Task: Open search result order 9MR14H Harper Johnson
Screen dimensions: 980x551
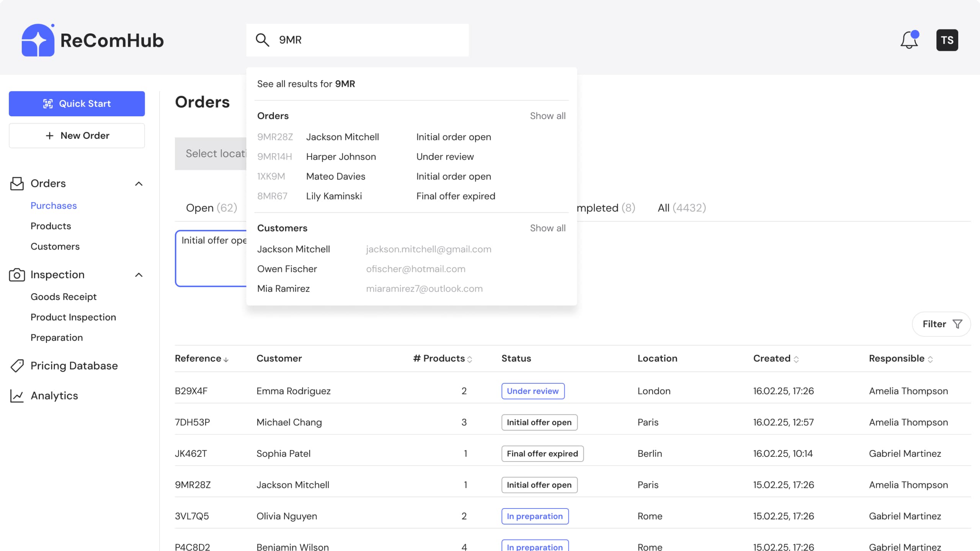Action: click(x=412, y=157)
